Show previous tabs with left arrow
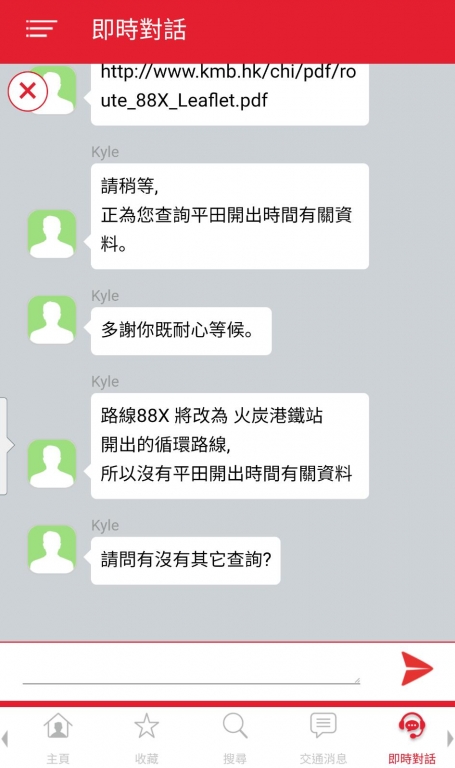Image resolution: width=455 pixels, height=768 pixels. coord(5,738)
